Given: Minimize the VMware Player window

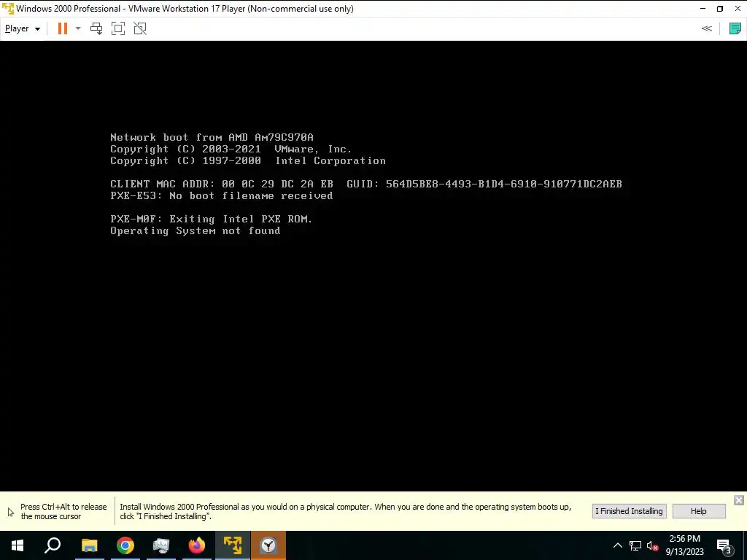Looking at the screenshot, I should pyautogui.click(x=703, y=9).
